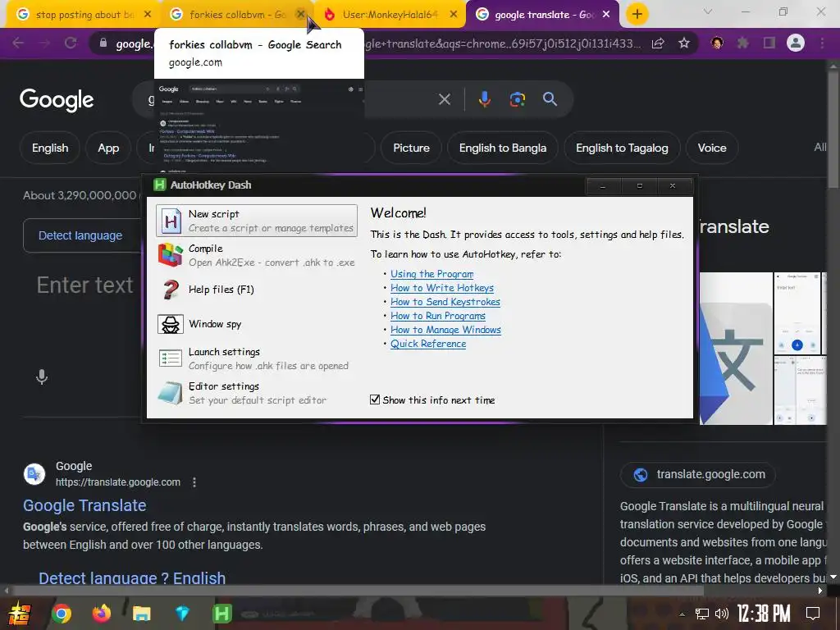Open the translate.google.com chip link
The image size is (840, 630).
698,474
